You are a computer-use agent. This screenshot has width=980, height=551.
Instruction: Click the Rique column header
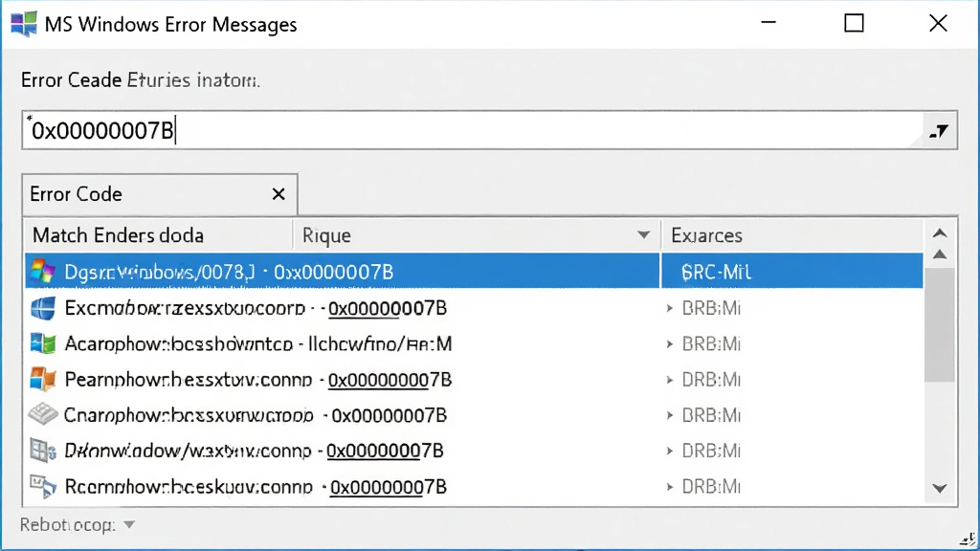tap(477, 235)
